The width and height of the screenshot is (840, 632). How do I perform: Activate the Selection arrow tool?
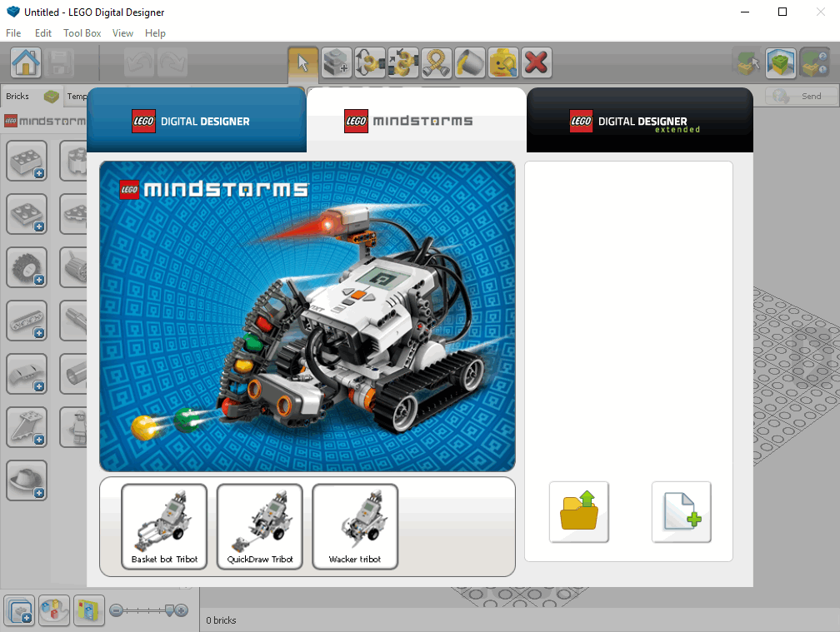tap(303, 62)
